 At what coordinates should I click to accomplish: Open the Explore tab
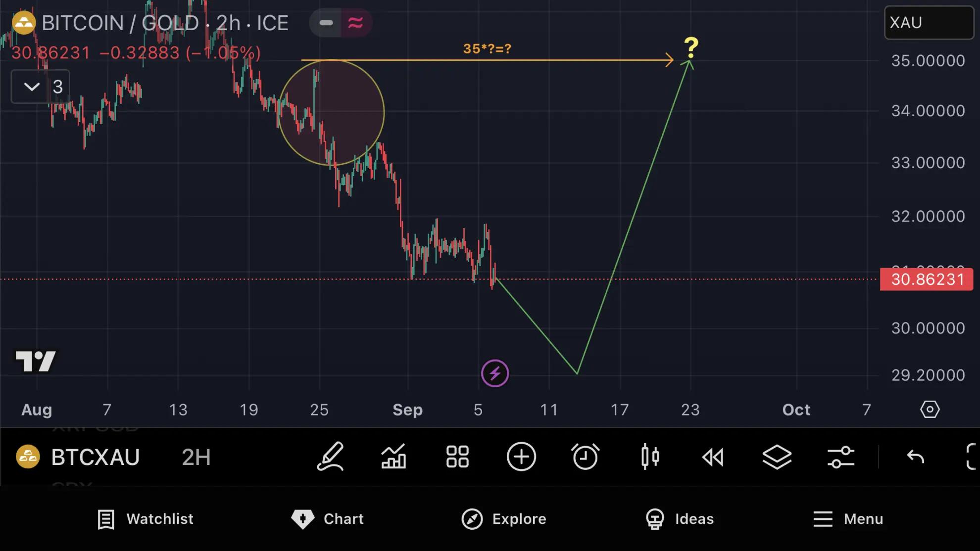[504, 519]
